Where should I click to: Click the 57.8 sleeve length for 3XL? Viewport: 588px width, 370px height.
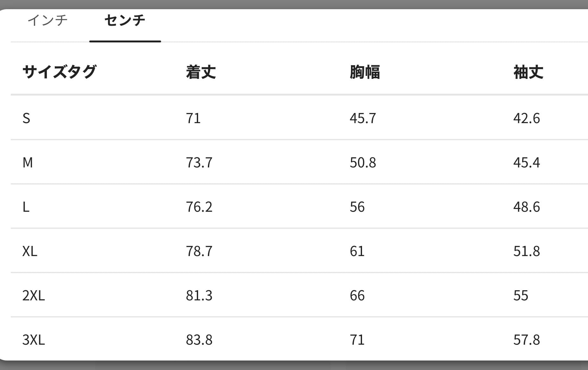(x=527, y=340)
